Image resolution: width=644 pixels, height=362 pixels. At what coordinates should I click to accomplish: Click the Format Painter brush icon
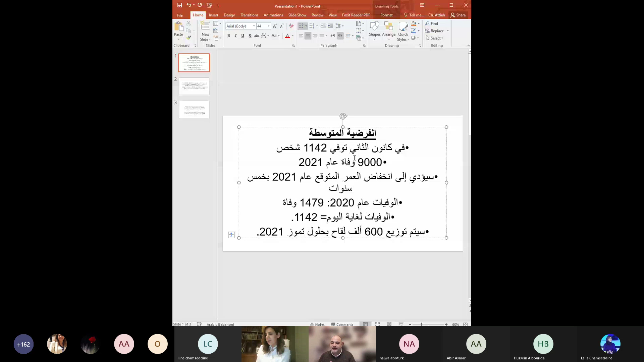pyautogui.click(x=189, y=38)
